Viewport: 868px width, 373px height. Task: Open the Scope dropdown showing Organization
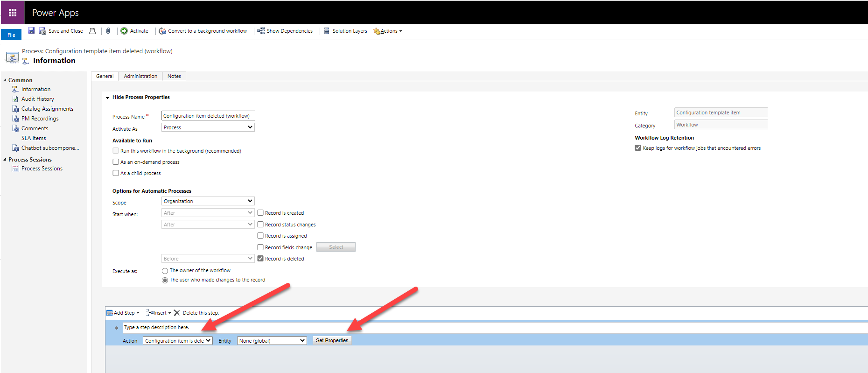(x=208, y=201)
